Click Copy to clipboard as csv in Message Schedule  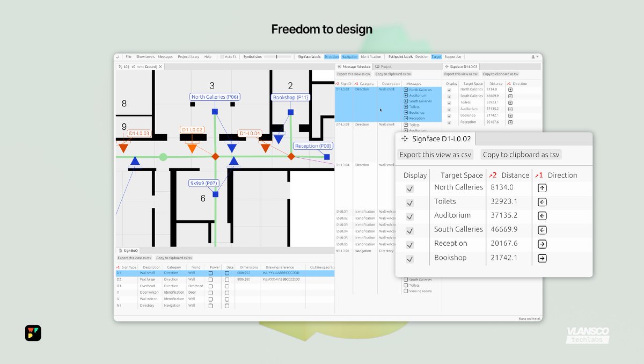coord(393,74)
